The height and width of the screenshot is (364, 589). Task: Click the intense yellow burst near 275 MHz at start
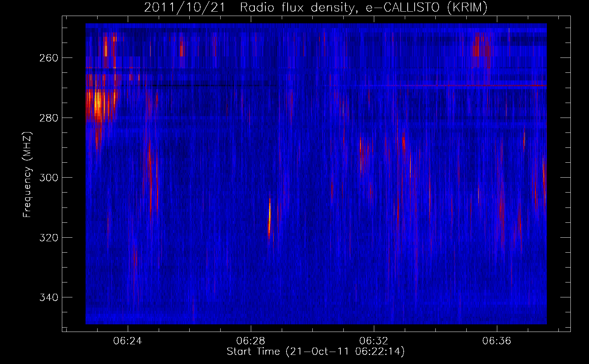click(x=97, y=104)
